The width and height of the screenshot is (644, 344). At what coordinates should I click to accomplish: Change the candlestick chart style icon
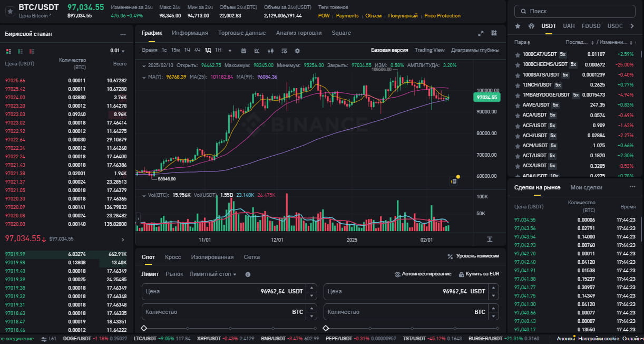[271, 51]
